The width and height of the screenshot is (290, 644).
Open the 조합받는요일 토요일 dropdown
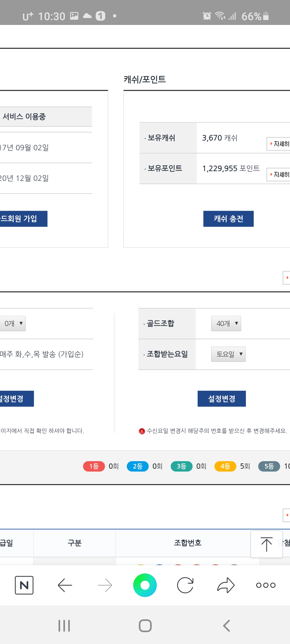(228, 354)
